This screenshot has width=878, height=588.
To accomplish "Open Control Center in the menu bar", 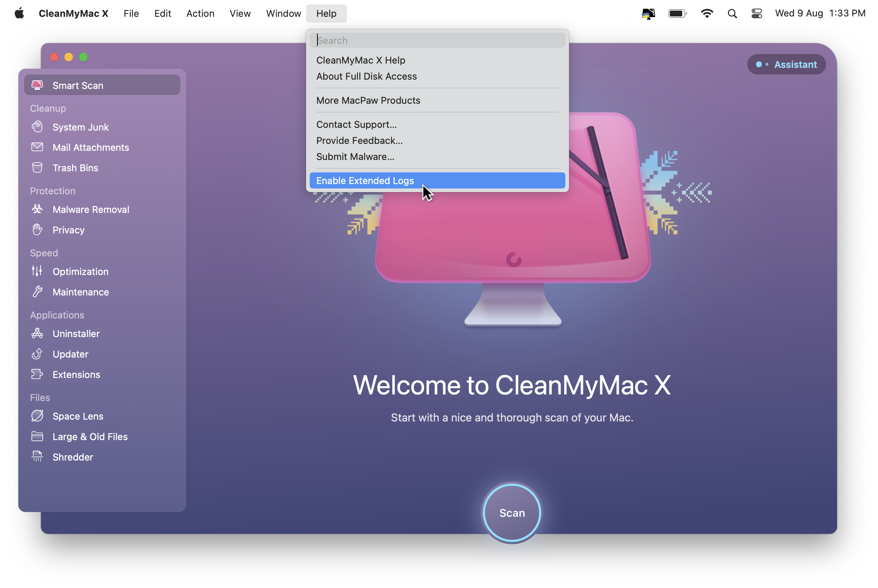I will [756, 14].
